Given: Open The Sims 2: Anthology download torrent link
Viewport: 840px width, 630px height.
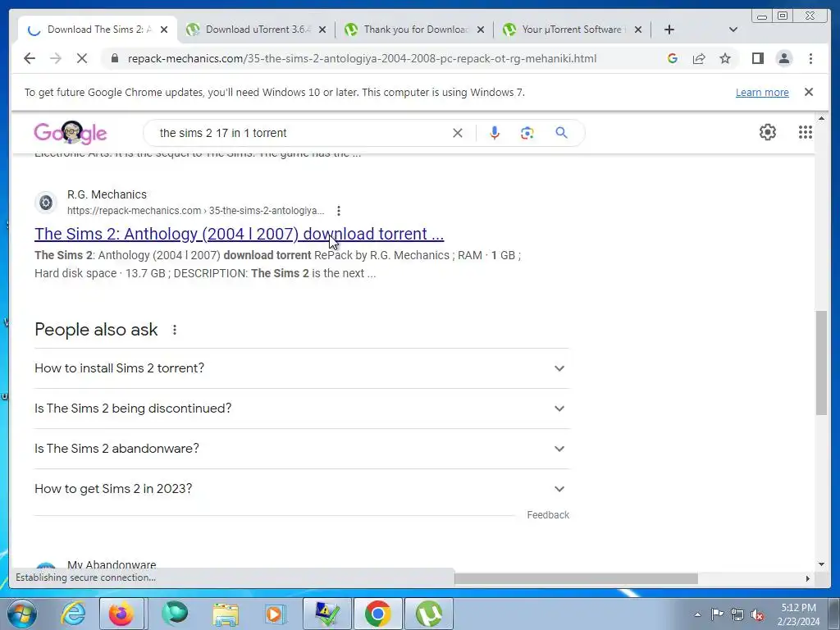Looking at the screenshot, I should [x=239, y=234].
